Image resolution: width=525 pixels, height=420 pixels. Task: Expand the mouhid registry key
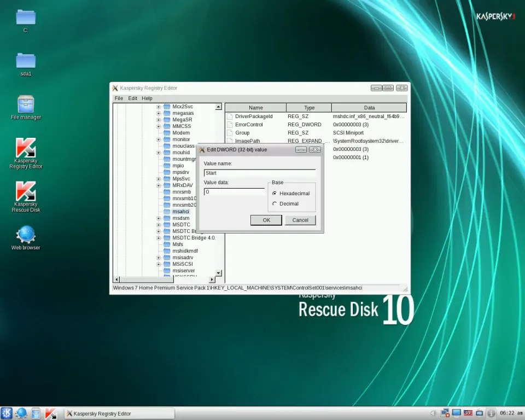pyautogui.click(x=159, y=153)
